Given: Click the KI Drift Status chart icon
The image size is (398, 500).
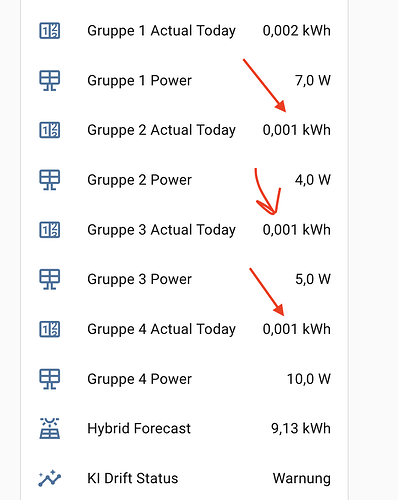Looking at the screenshot, I should pos(50,478).
